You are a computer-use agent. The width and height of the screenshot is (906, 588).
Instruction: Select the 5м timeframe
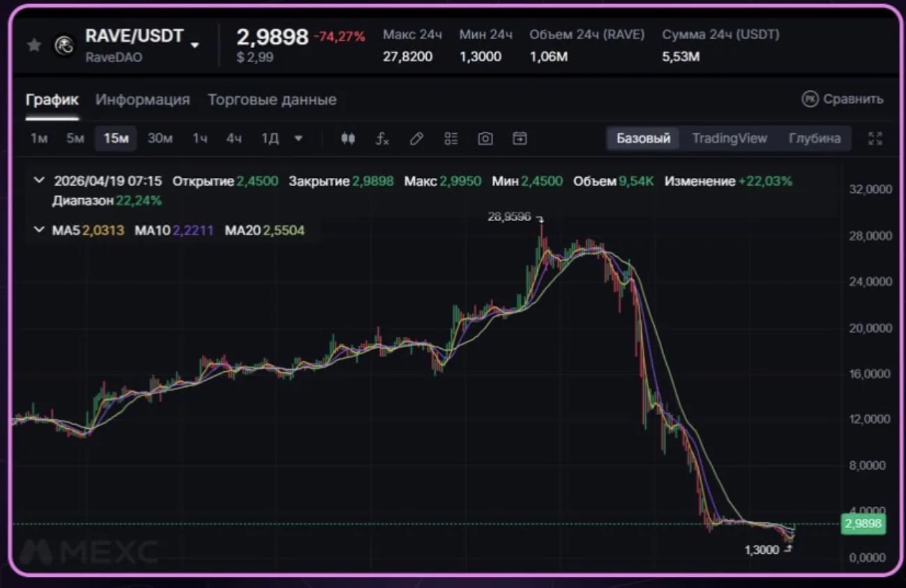(x=75, y=138)
